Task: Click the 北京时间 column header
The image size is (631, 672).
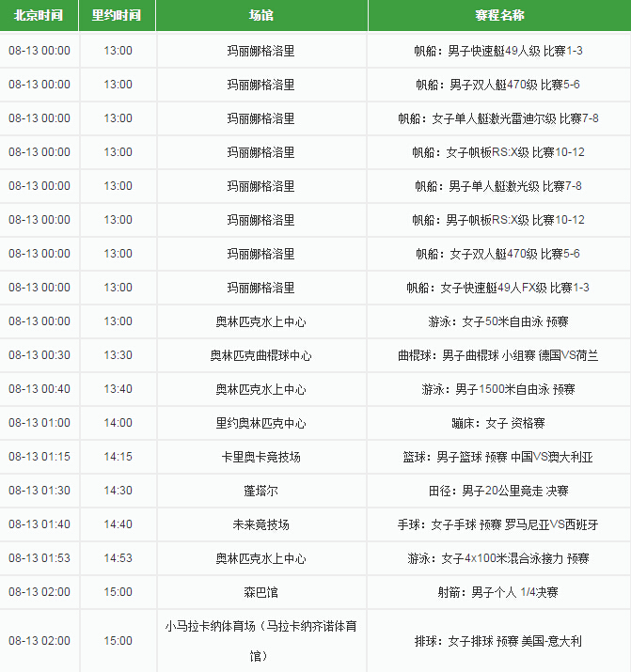Action: pos(39,16)
